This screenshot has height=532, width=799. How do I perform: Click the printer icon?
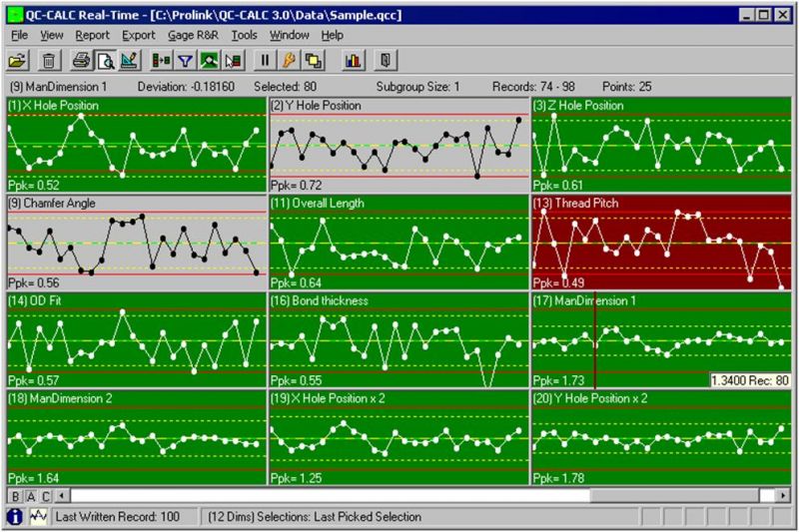tap(82, 61)
